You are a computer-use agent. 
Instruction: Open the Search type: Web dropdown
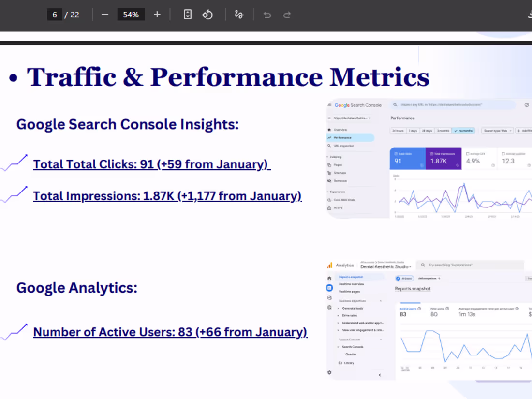[497, 131]
